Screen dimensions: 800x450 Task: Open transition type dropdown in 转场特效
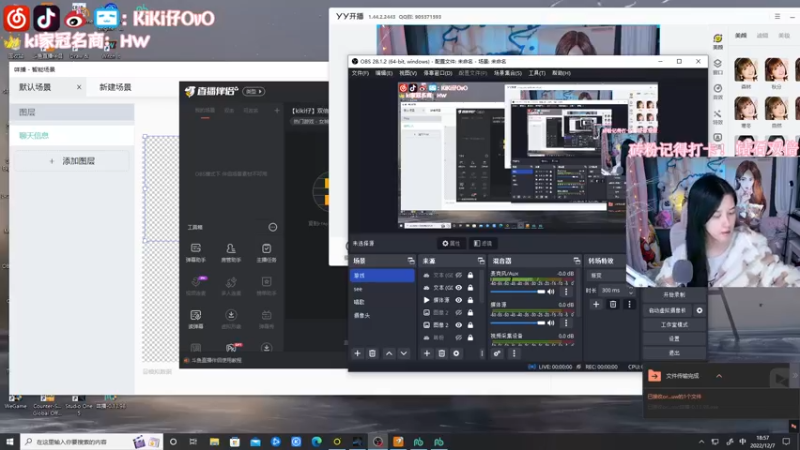tap(606, 276)
